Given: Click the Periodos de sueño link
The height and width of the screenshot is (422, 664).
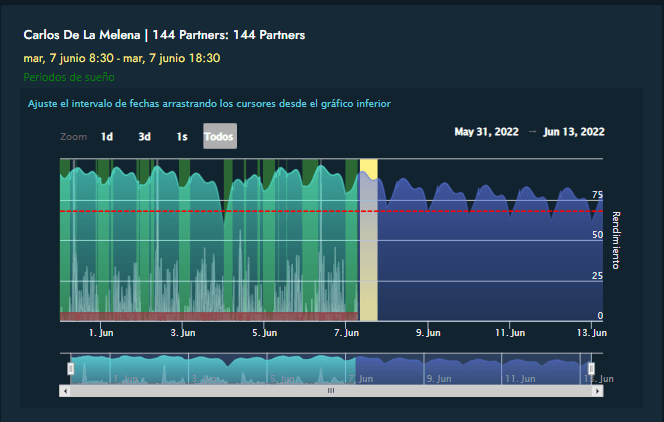Looking at the screenshot, I should tap(69, 77).
